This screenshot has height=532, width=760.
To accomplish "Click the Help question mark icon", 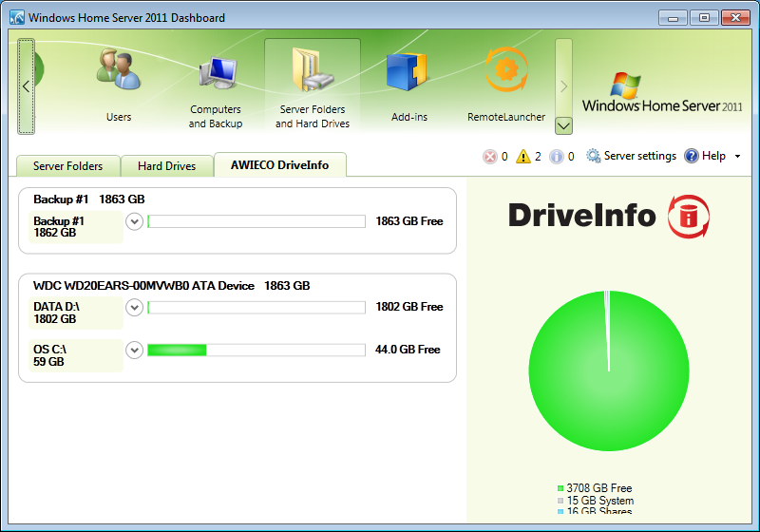I will pyautogui.click(x=692, y=156).
